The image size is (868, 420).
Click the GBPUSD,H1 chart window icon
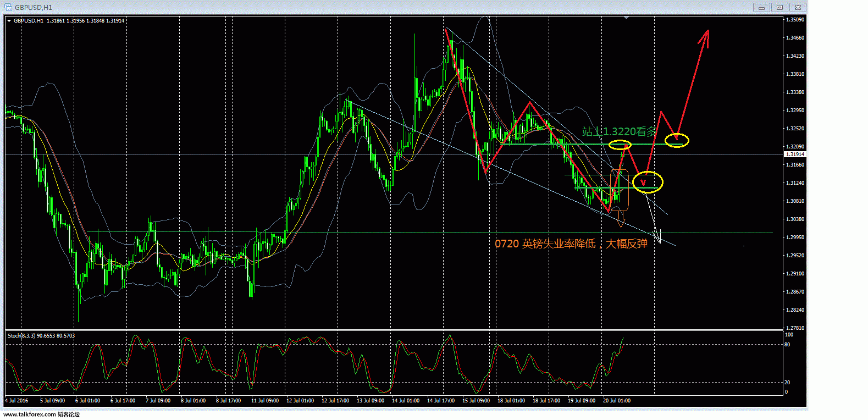pos(8,7)
